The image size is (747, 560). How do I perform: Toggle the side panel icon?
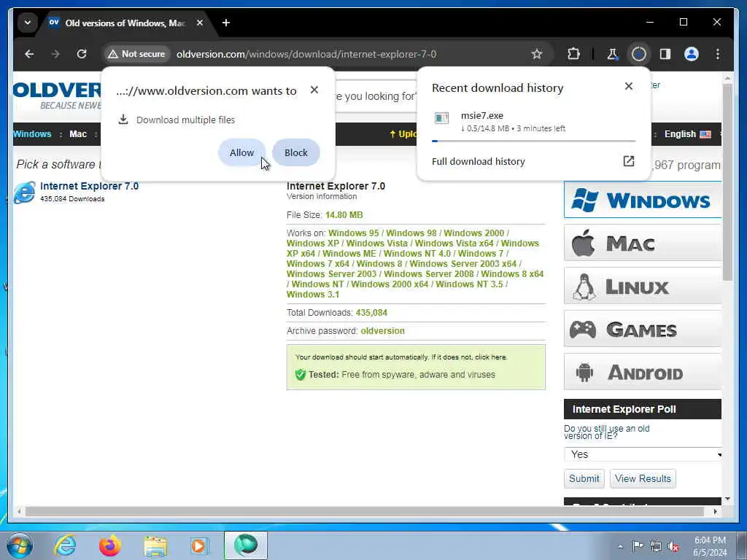(x=665, y=54)
